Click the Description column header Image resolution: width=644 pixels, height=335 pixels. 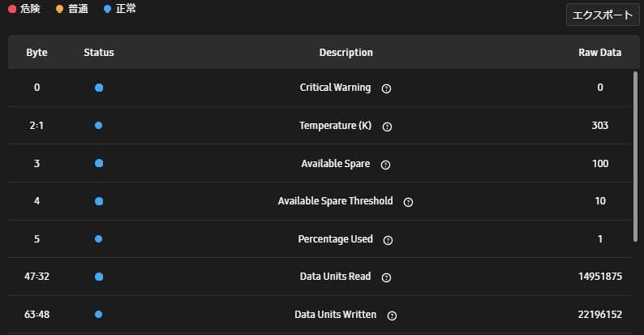[x=346, y=52]
